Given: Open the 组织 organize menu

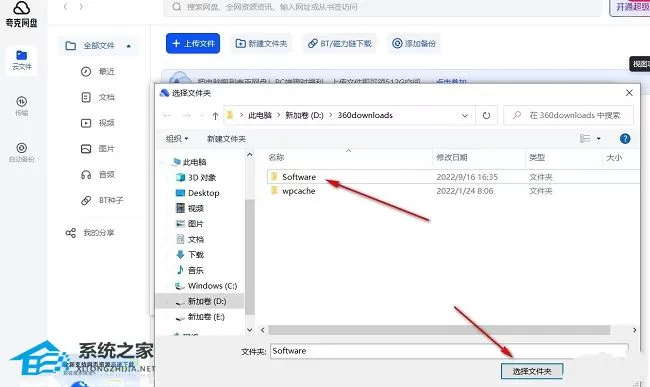Looking at the screenshot, I should (x=177, y=138).
